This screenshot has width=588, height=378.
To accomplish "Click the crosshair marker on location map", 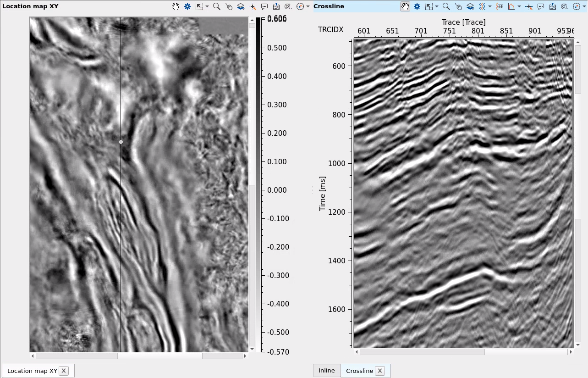I will 121,142.
